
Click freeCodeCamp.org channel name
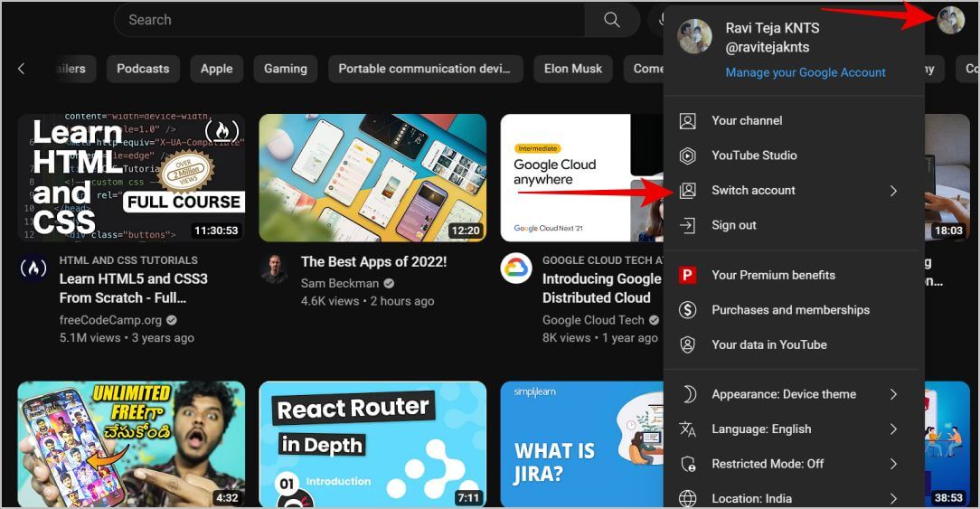click(110, 320)
